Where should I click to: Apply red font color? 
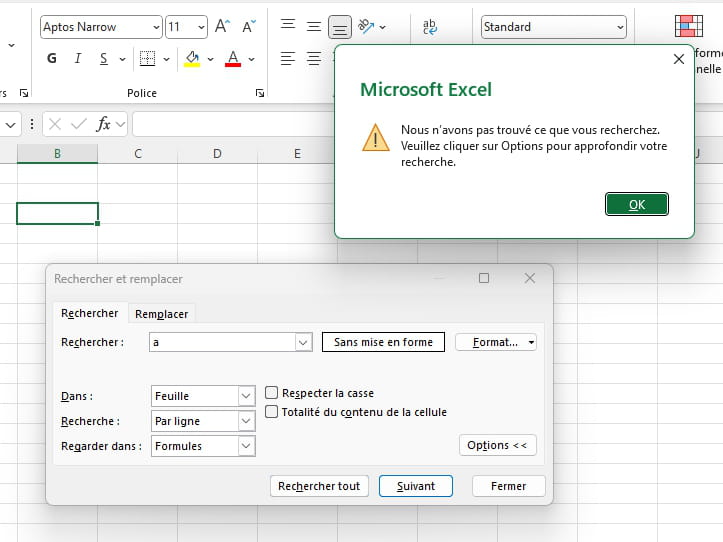click(233, 59)
